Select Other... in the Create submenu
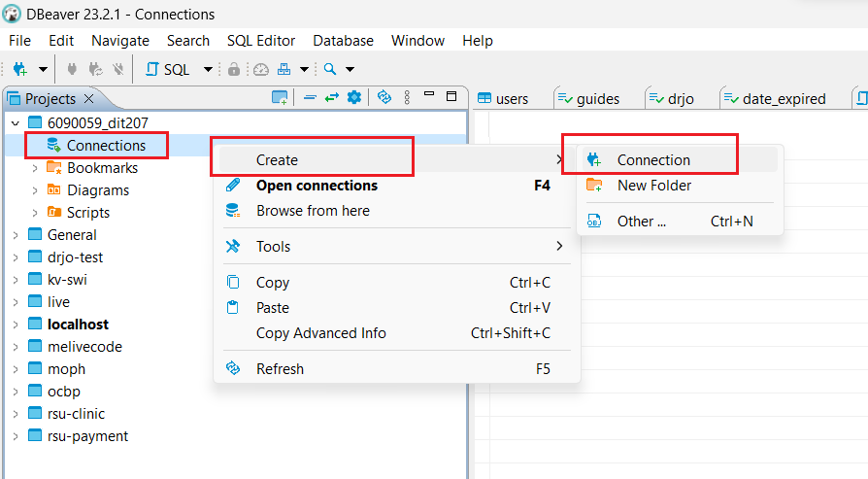 pyautogui.click(x=680, y=222)
